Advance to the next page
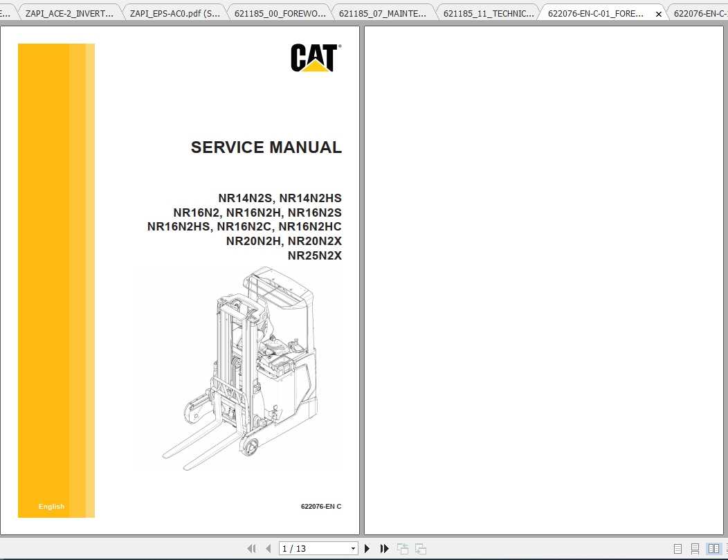 click(x=367, y=548)
